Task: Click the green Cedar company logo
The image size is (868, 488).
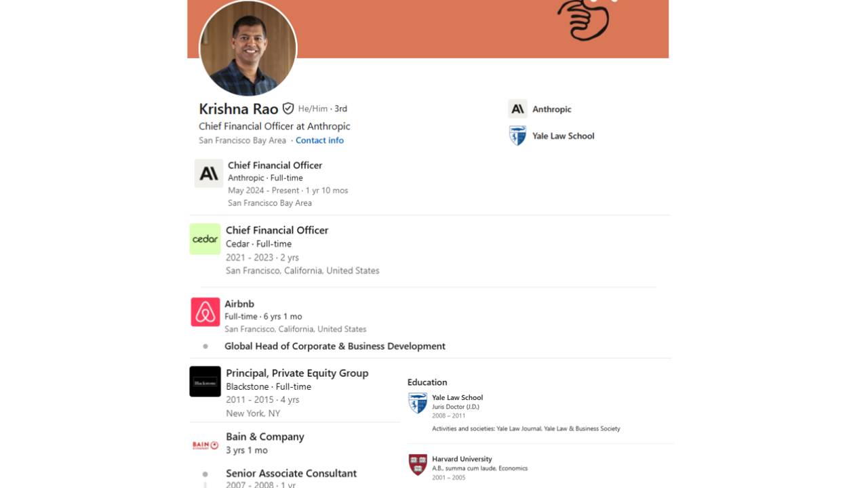Action: (x=205, y=239)
